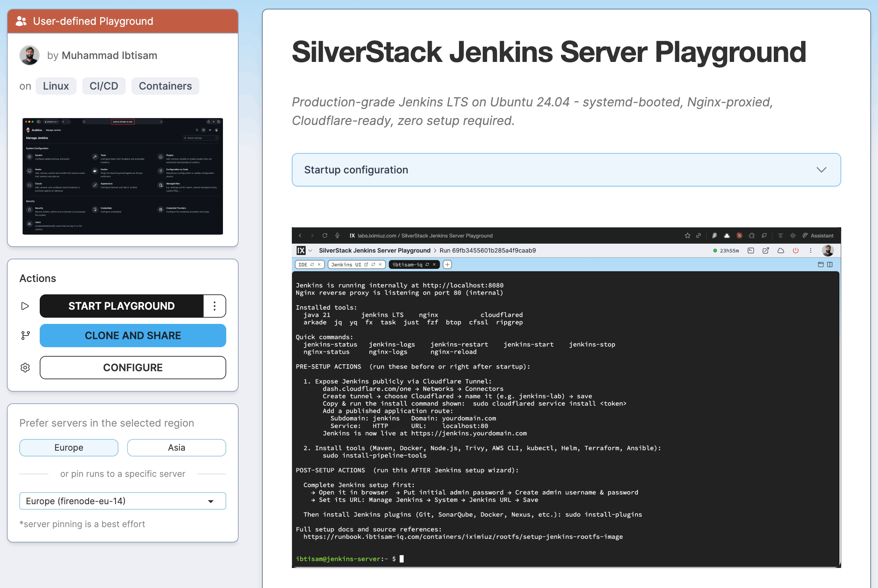Click the 'Quick commands:' line in the terminal
Screen dimensions: 878x588
324,337
